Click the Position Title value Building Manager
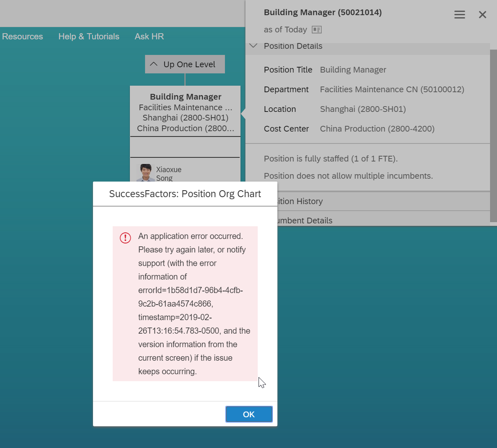This screenshot has width=497, height=448. [x=353, y=70]
